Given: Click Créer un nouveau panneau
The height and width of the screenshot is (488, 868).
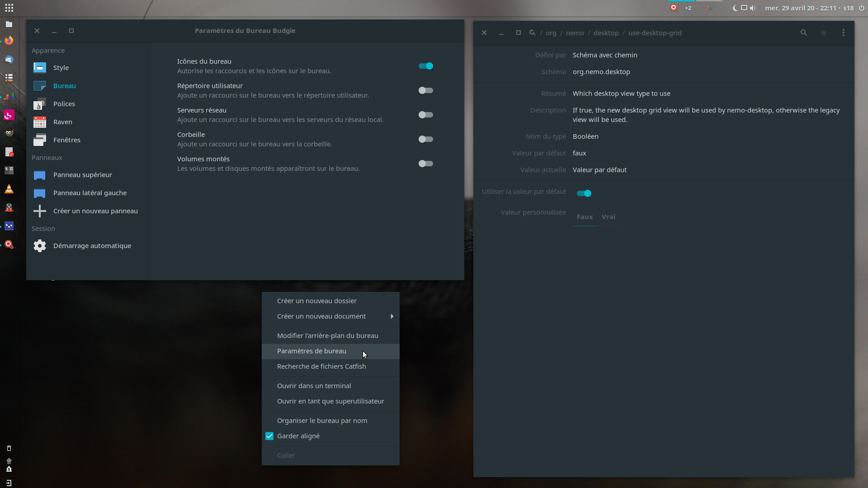Looking at the screenshot, I should tap(95, 211).
